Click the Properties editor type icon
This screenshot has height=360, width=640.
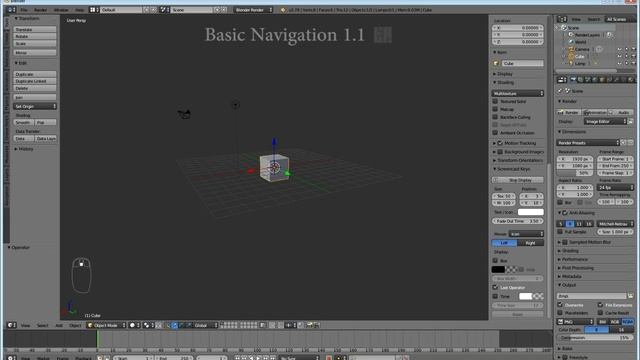pos(561,80)
